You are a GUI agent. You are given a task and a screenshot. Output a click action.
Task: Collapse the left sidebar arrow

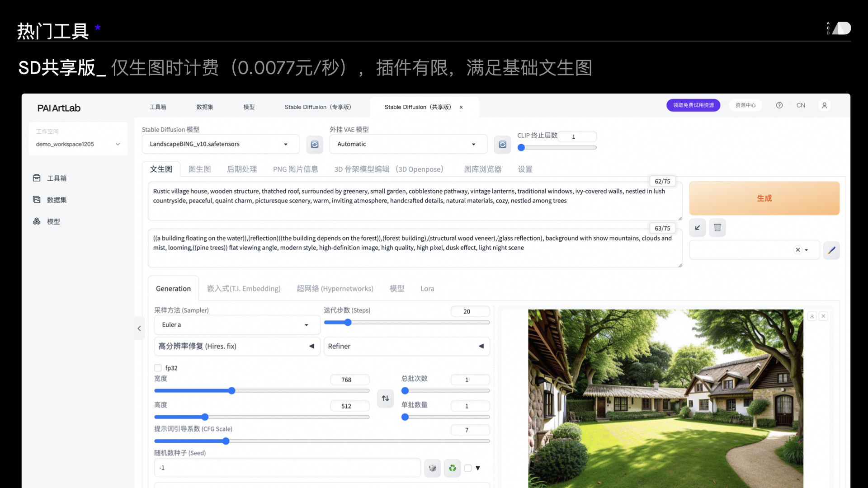(x=139, y=328)
